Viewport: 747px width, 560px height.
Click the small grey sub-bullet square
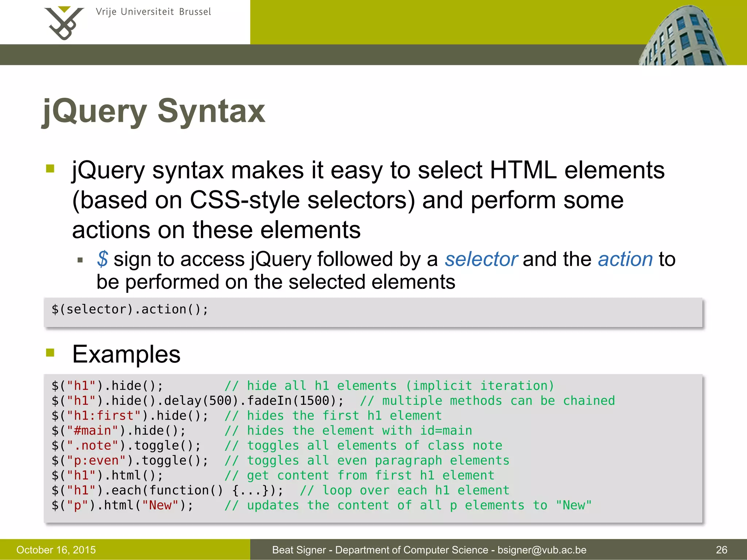point(80,260)
